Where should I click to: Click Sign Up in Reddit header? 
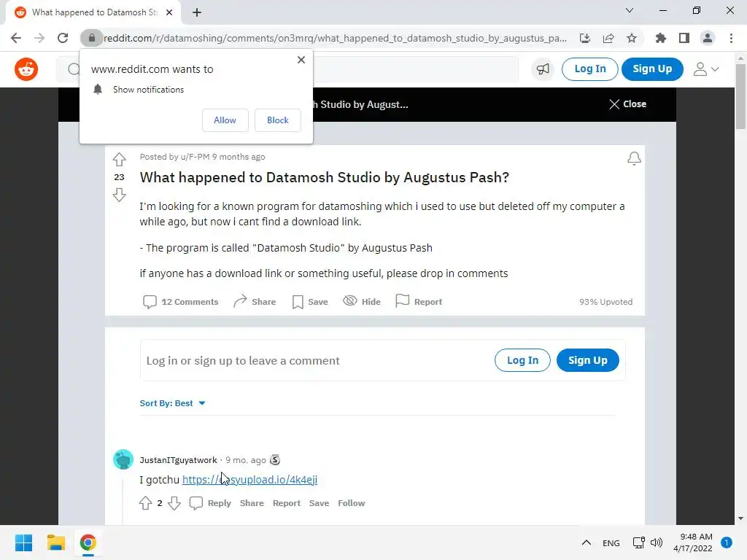pos(652,69)
